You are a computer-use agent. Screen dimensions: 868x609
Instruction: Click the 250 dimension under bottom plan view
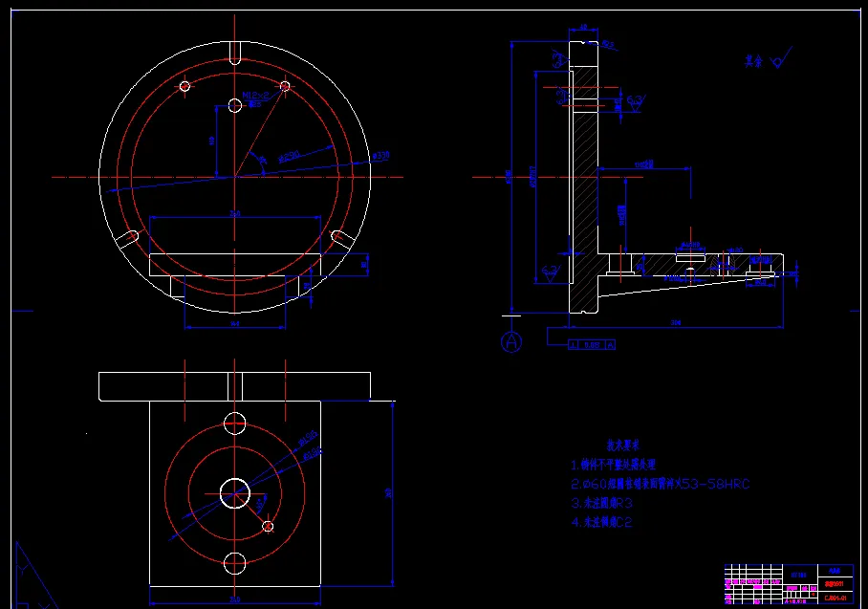(x=235, y=599)
